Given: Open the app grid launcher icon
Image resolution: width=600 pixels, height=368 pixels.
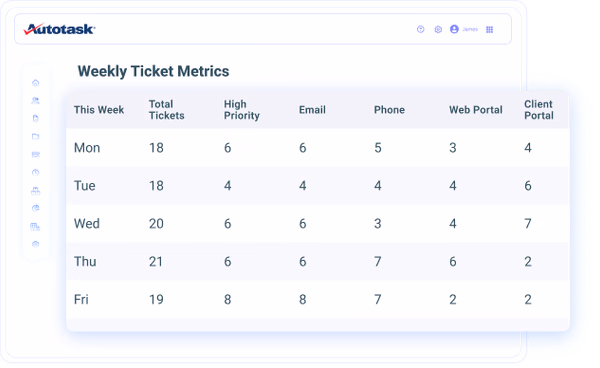Looking at the screenshot, I should pyautogui.click(x=489, y=29).
